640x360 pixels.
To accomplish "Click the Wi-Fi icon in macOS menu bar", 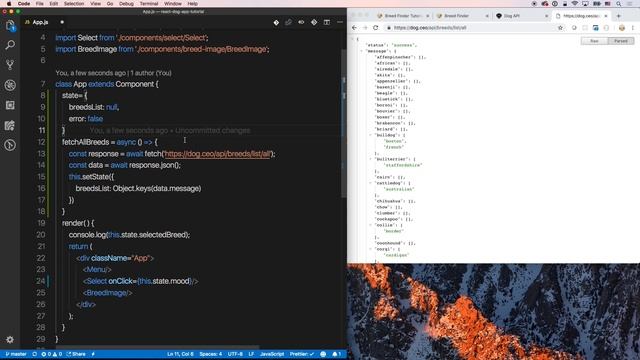I will (x=575, y=4).
